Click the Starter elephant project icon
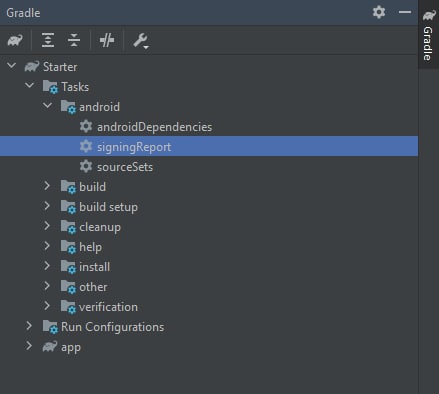 click(32, 66)
